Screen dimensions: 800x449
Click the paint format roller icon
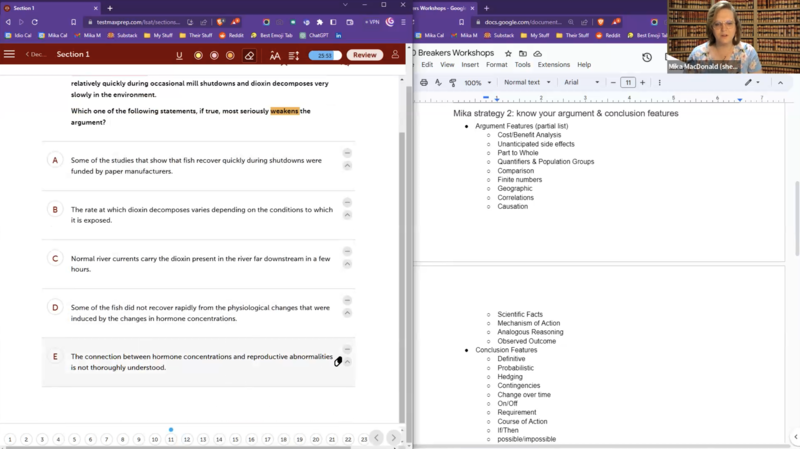click(452, 82)
